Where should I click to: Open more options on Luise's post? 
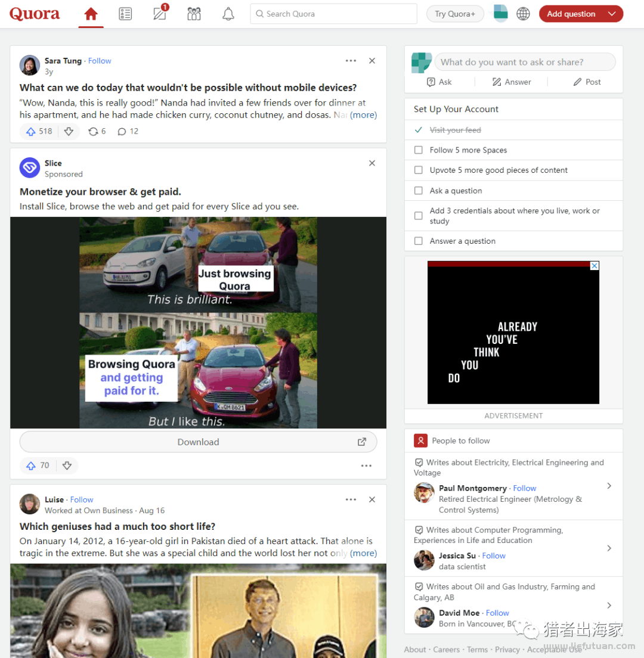click(351, 499)
